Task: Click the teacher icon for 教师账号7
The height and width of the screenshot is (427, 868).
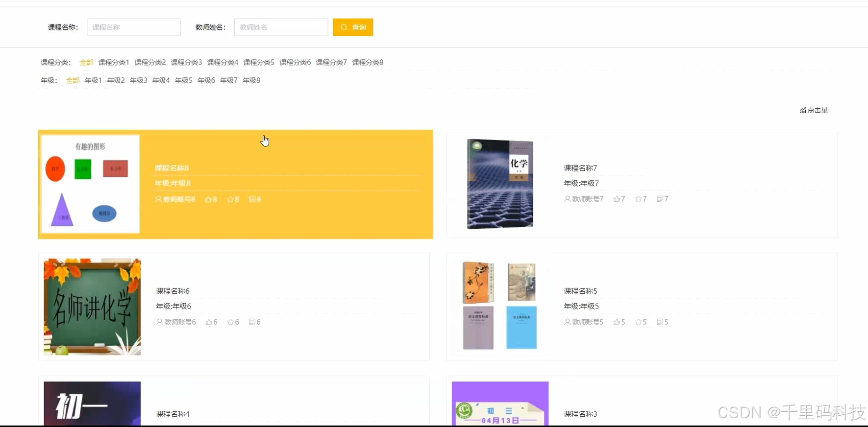Action: pyautogui.click(x=567, y=199)
